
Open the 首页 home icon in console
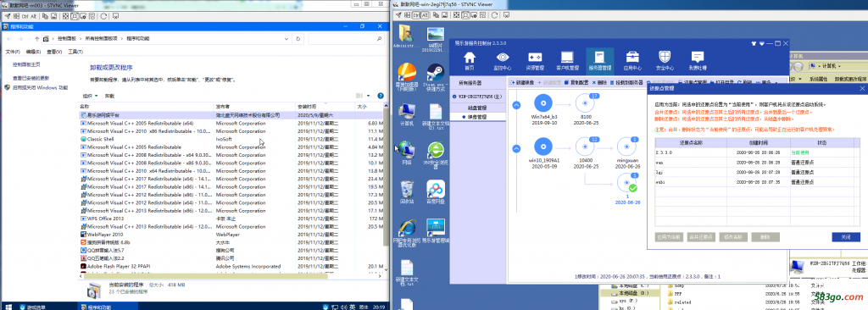pyautogui.click(x=470, y=60)
